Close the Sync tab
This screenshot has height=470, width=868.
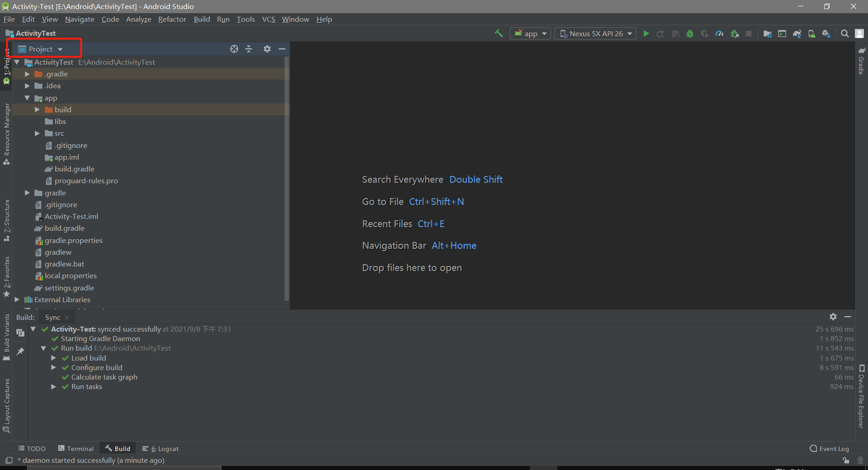point(67,318)
